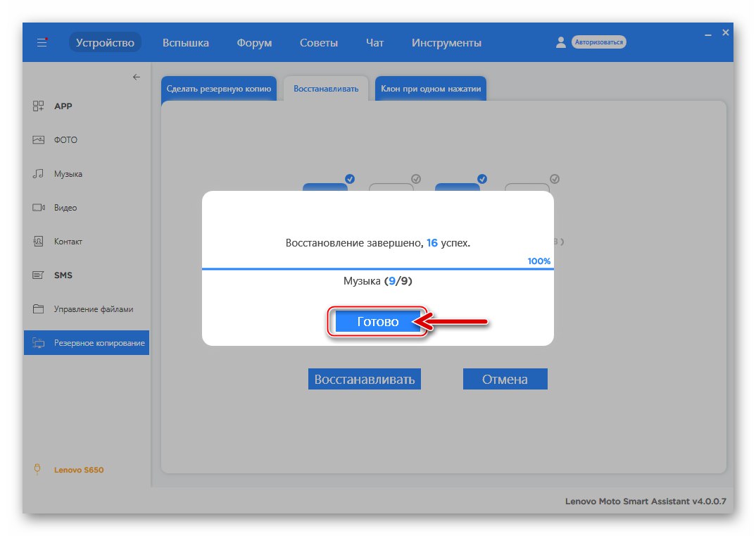Select the Видео sidebar label

(65, 208)
